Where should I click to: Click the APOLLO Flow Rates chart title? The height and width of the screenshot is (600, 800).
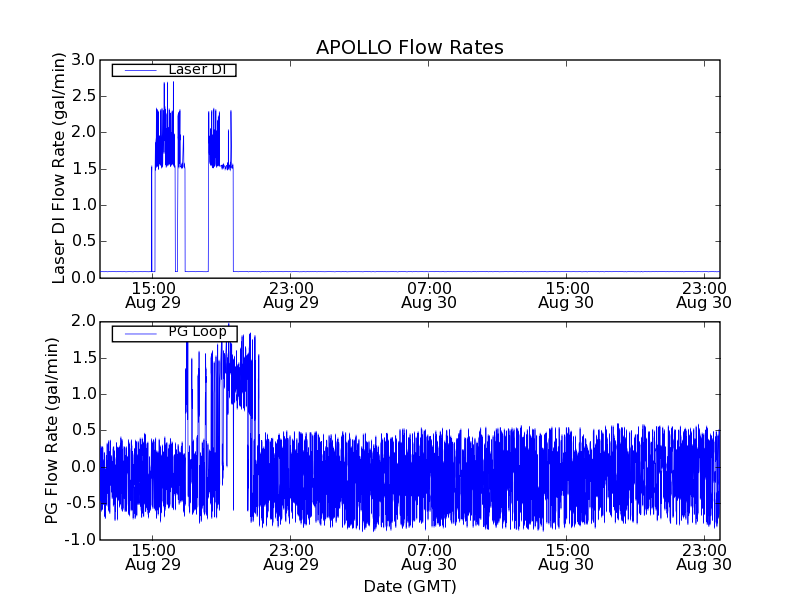409,47
